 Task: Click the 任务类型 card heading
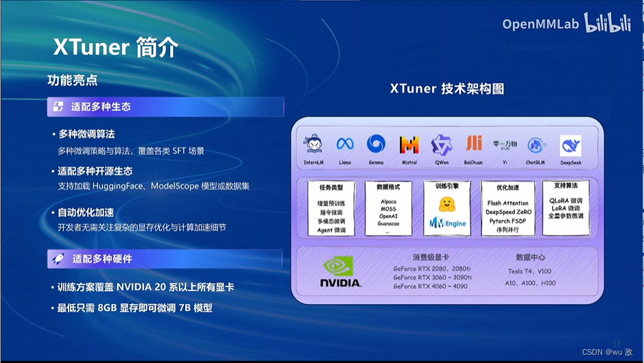tap(331, 188)
